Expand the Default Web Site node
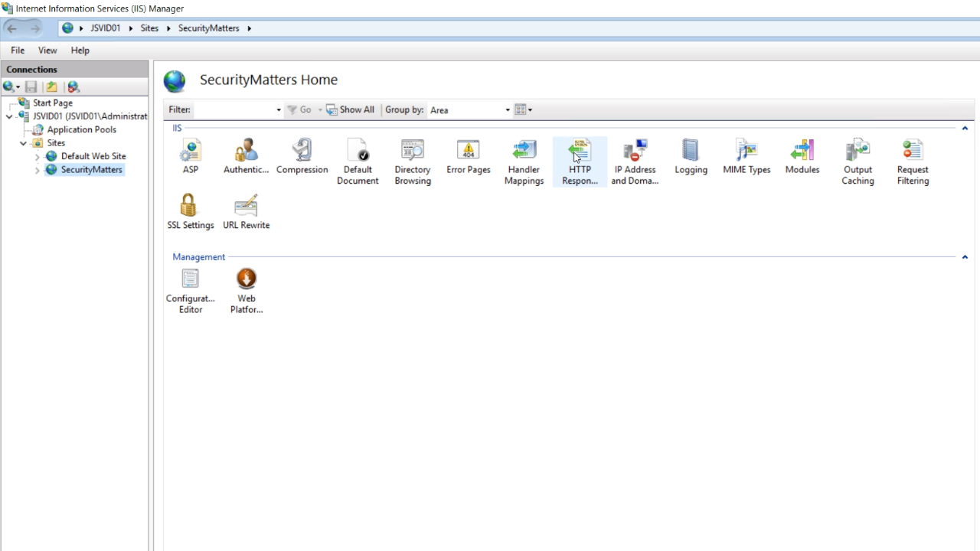Viewport: 980px width, 551px height. click(x=37, y=157)
